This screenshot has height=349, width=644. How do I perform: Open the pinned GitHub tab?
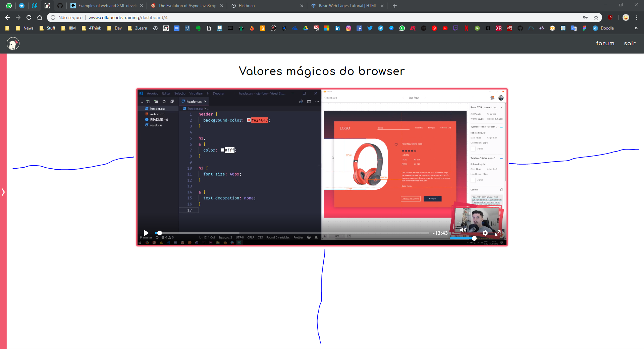60,6
